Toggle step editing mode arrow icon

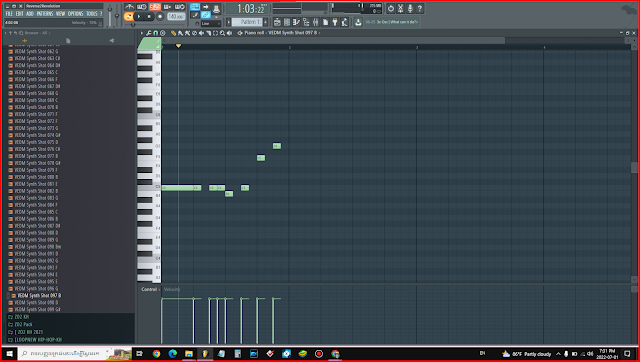click(x=205, y=7)
